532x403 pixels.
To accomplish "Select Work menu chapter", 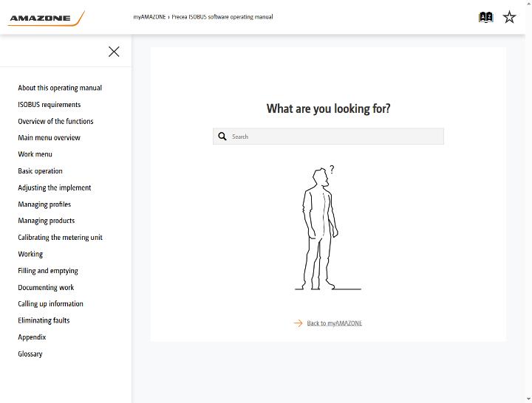I will 35,154.
